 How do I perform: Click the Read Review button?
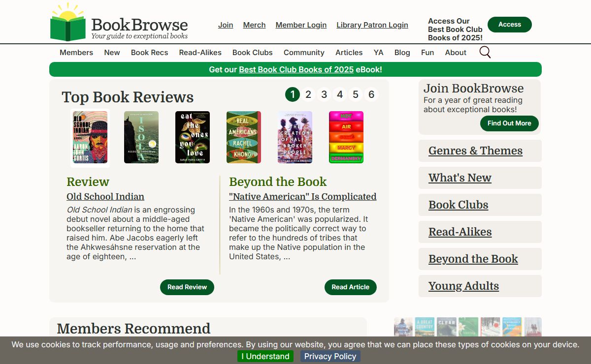(x=187, y=287)
